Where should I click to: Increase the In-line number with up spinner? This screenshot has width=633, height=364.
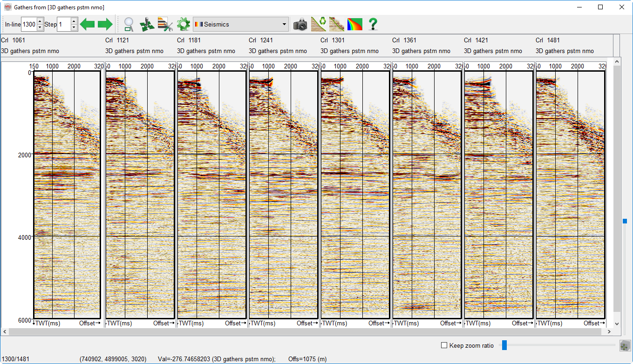[x=40, y=21]
